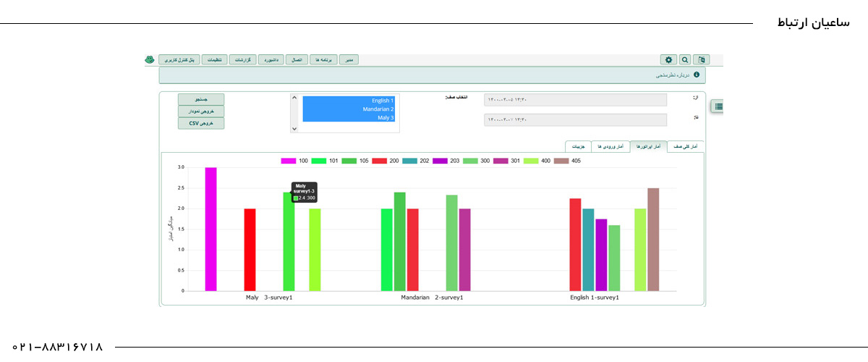Open the داشبورد menu

[270, 59]
